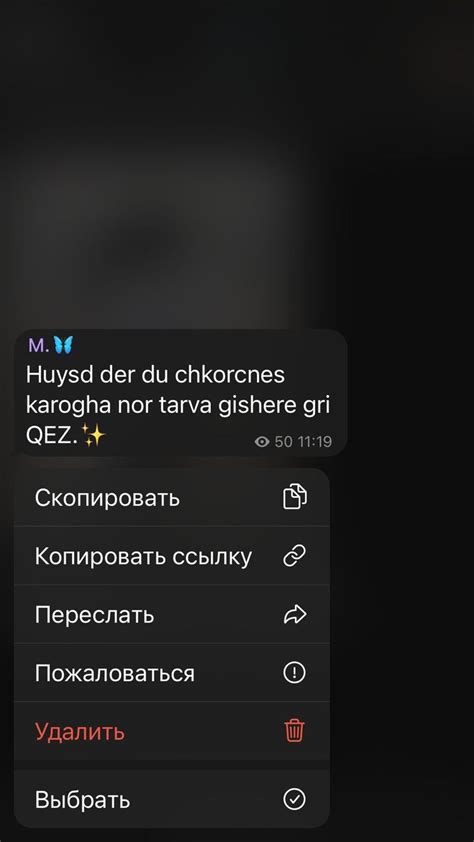Tap the red trash can icon

(294, 731)
